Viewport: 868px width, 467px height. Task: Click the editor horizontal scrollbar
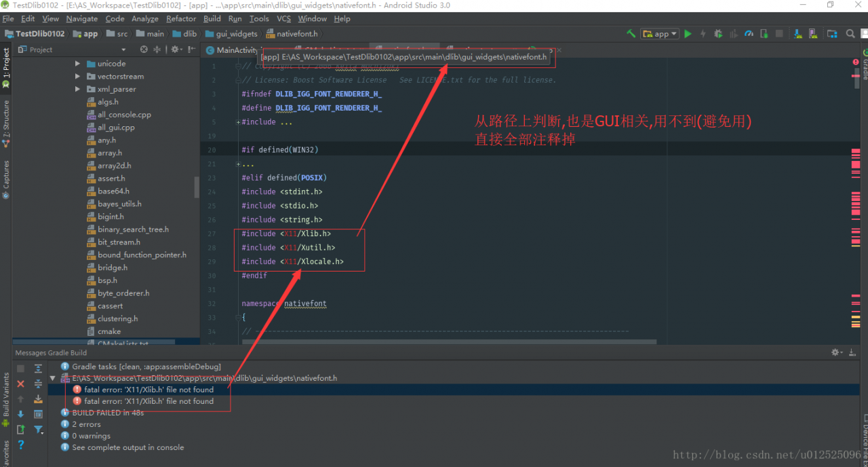[449, 342]
